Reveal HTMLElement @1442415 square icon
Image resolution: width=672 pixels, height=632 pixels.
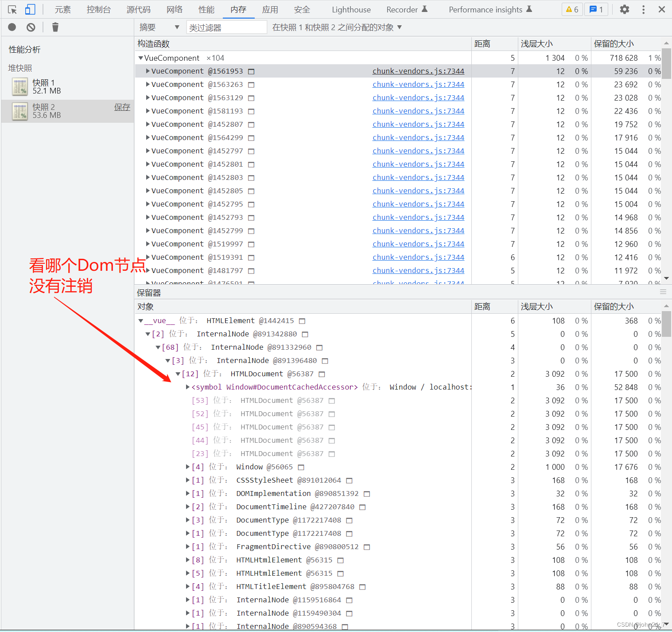302,321
